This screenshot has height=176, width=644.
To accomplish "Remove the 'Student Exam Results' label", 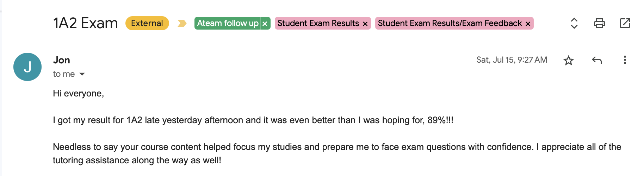I will point(365,24).
